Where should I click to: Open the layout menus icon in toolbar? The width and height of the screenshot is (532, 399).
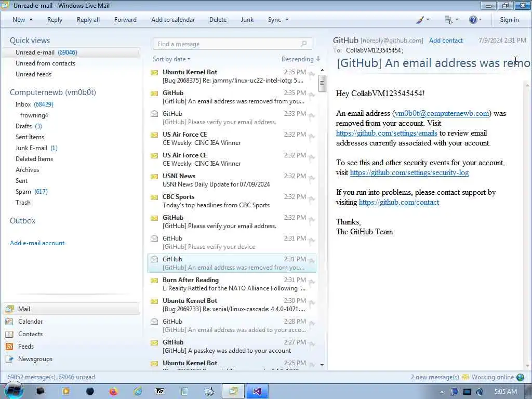[448, 20]
